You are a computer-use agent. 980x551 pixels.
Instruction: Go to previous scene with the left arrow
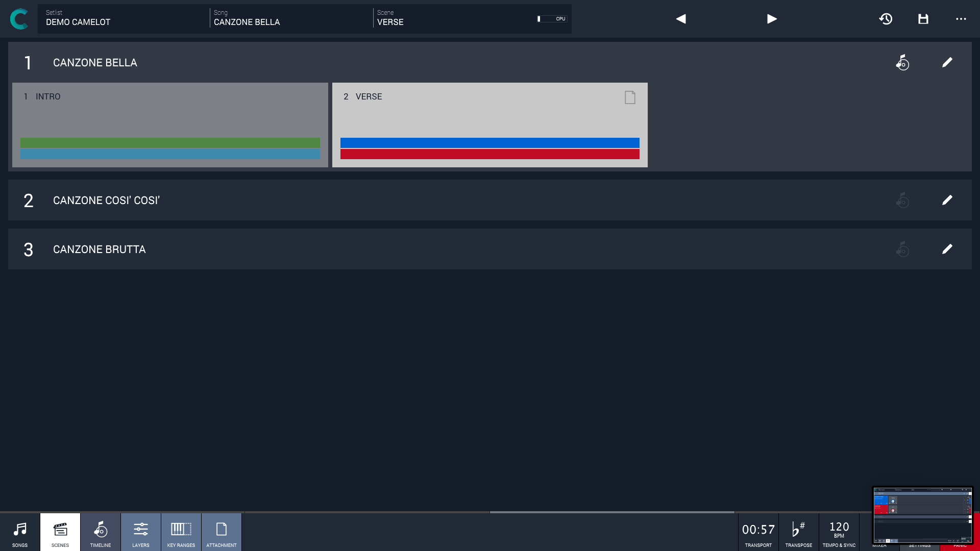[x=681, y=19]
